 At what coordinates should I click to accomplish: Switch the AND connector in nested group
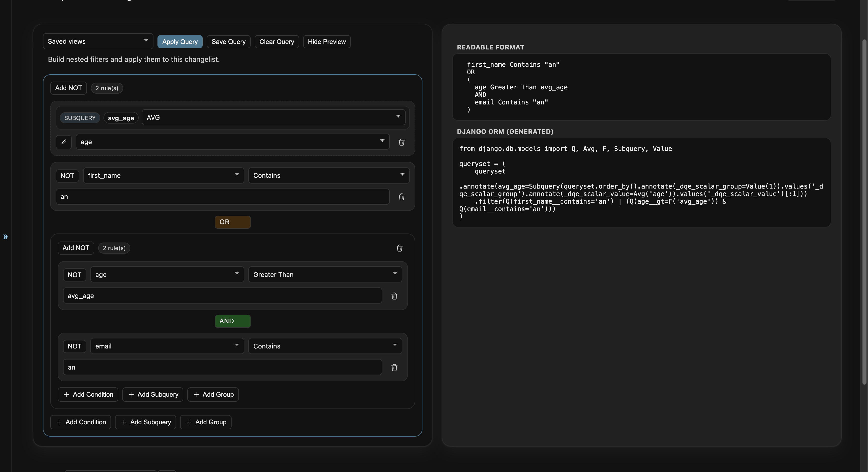(x=233, y=321)
